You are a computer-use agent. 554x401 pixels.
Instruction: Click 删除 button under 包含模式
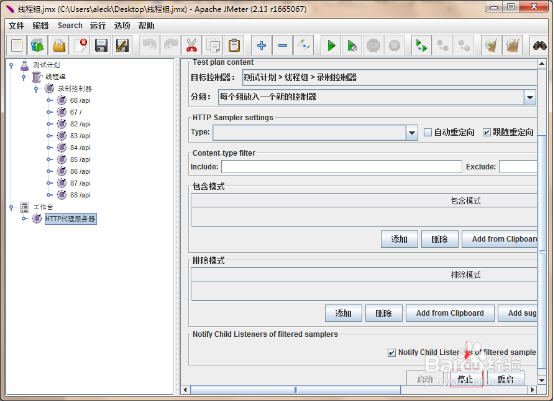440,239
